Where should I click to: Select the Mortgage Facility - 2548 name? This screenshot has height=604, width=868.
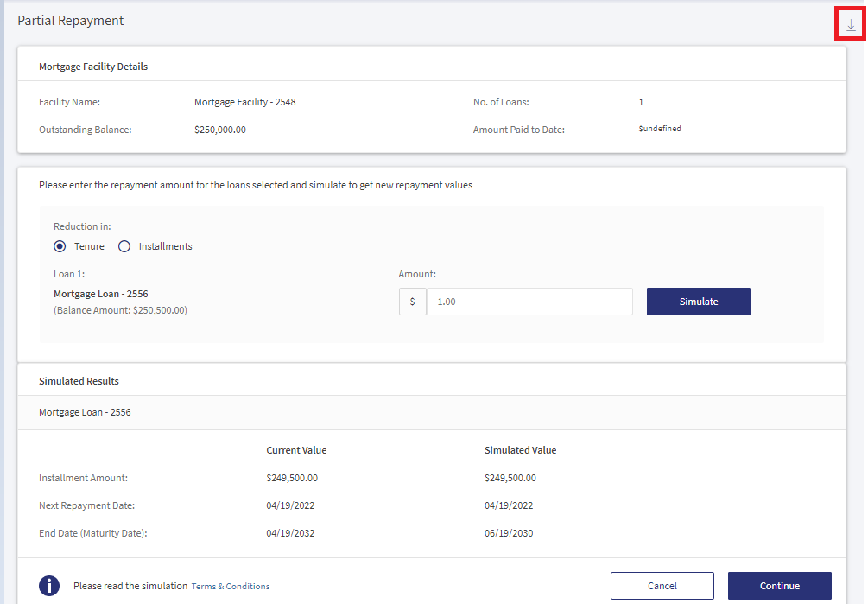[x=244, y=102]
